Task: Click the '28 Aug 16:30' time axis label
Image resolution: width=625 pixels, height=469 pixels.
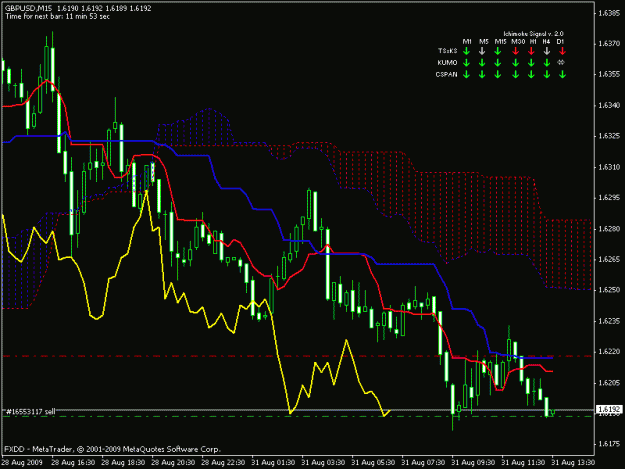Action: (73, 463)
